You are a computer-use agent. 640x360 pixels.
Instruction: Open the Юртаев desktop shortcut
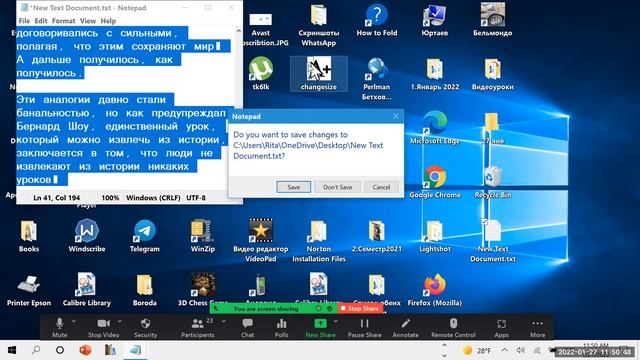pyautogui.click(x=434, y=20)
